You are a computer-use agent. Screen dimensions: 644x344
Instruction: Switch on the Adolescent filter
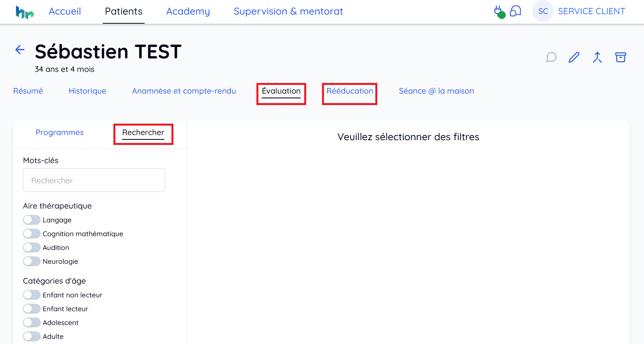point(32,322)
